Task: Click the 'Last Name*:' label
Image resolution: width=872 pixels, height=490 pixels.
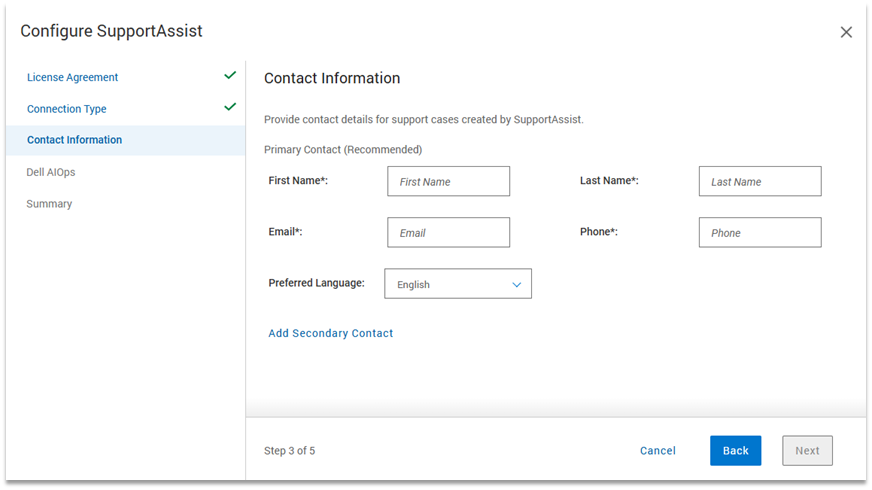Action: (609, 181)
